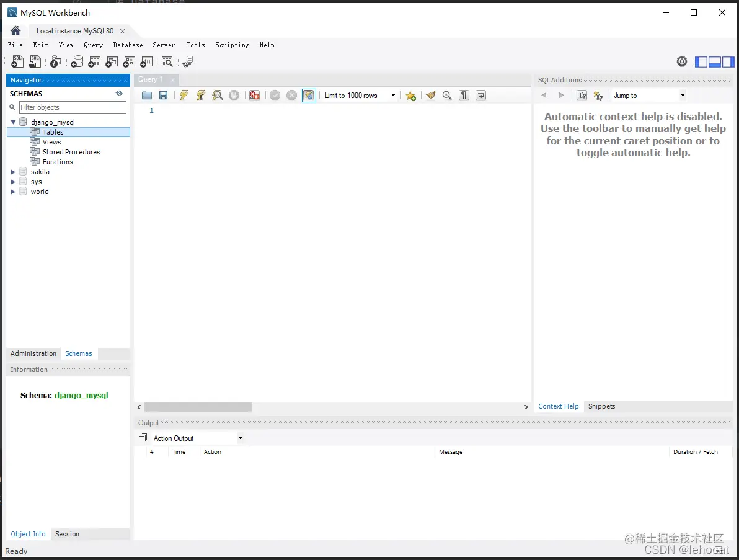Open the Limit to 1000 rows dropdown
Image resolution: width=739 pixels, height=560 pixels.
click(393, 96)
